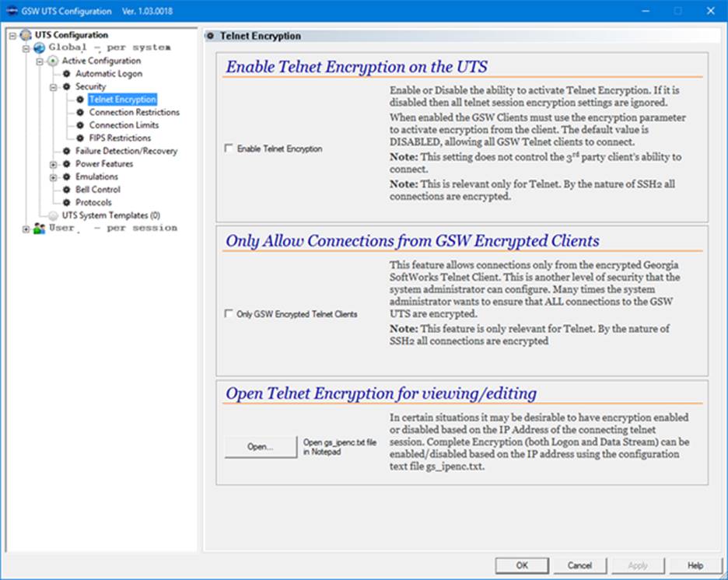Viewport: 728px width, 580px height.
Task: Click the UTS Configuration root globe icon
Action: click(26, 35)
